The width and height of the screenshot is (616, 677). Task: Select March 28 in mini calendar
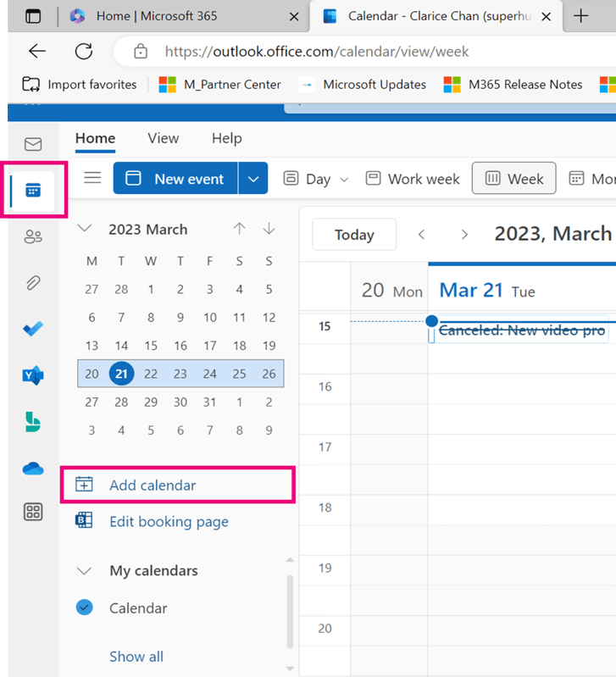coord(121,402)
